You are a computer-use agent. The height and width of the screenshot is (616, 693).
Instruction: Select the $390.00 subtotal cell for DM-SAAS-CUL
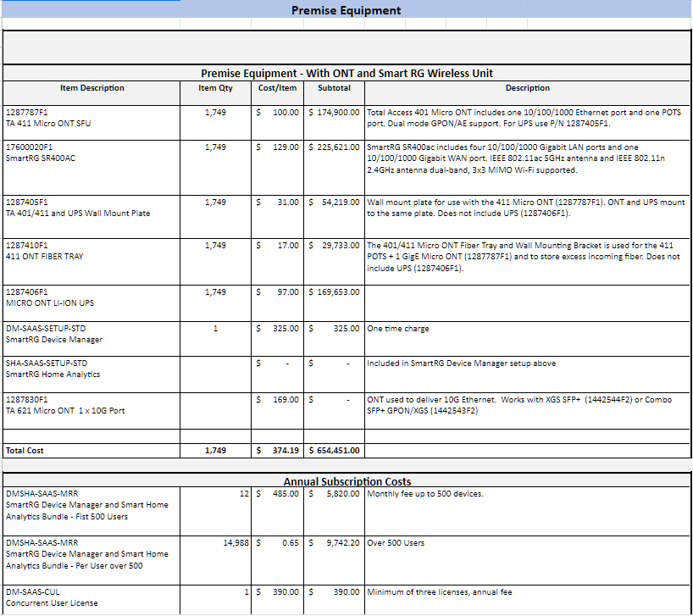pos(334,599)
